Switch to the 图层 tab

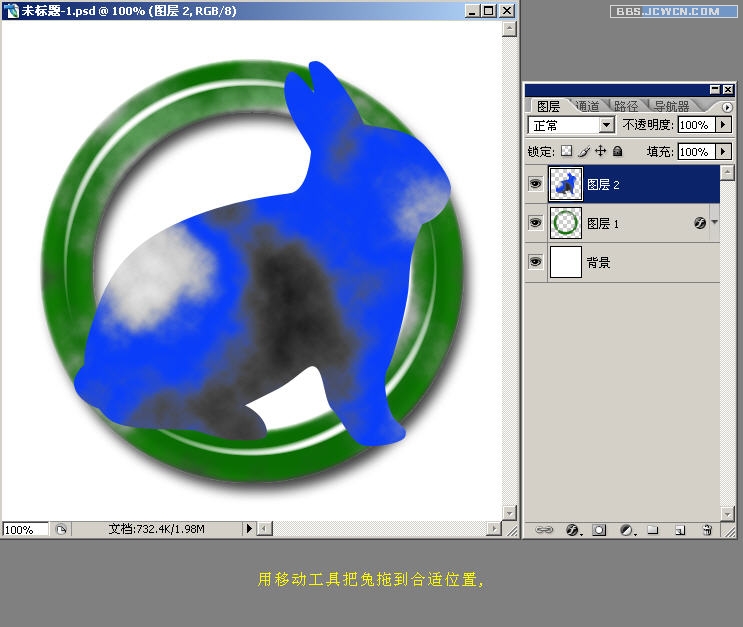548,106
